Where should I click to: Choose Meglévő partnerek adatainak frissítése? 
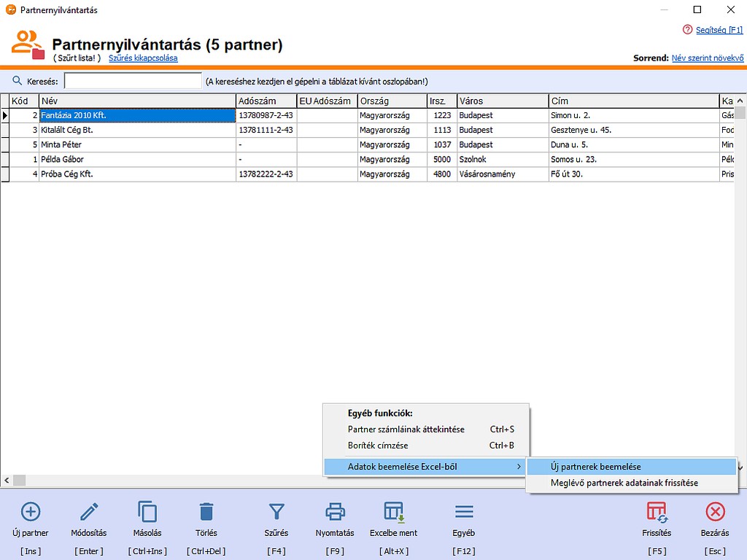(x=624, y=483)
